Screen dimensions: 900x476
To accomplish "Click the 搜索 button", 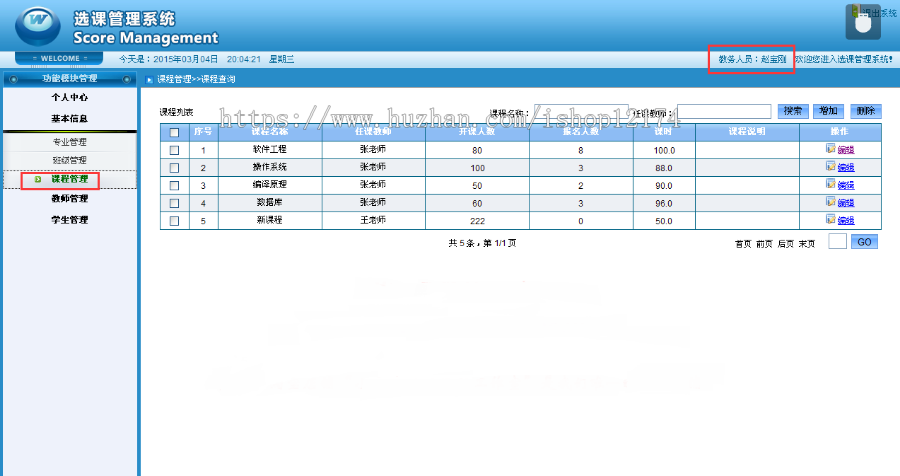I will [x=793, y=111].
